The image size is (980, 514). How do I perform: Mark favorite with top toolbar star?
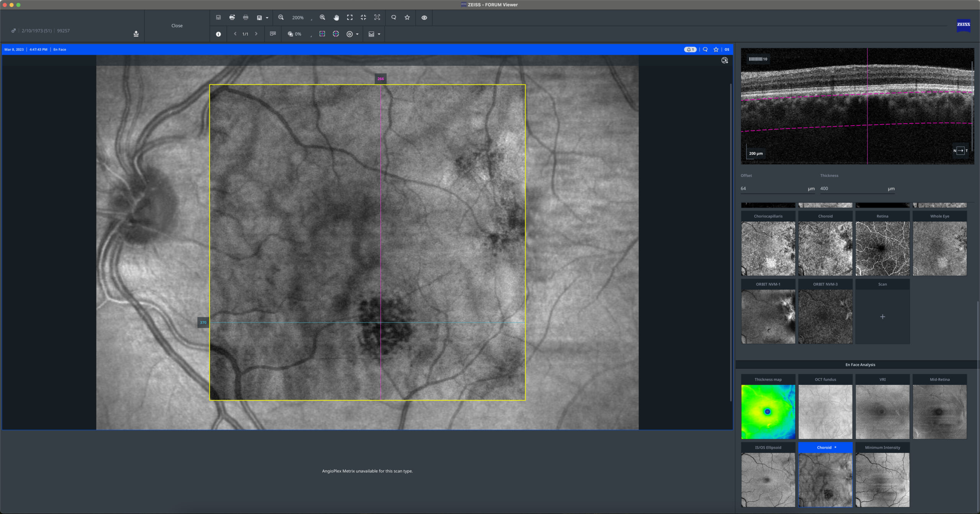point(407,18)
